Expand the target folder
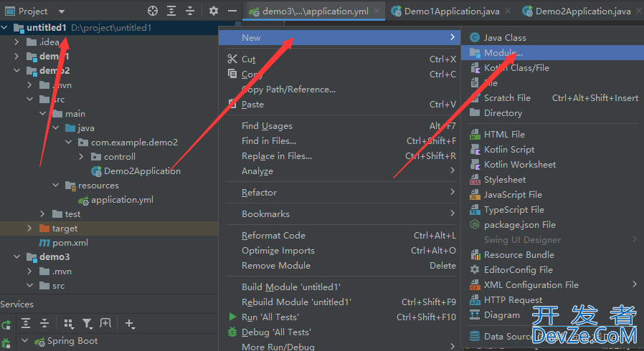The image size is (644, 351). click(29, 229)
